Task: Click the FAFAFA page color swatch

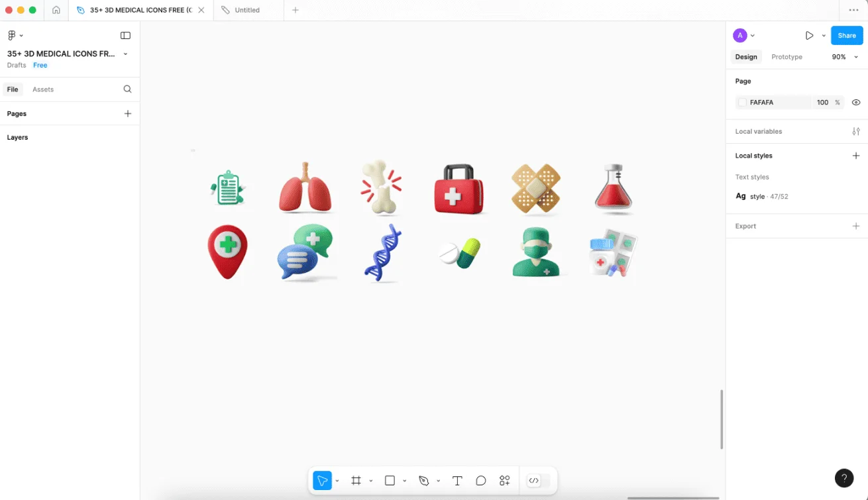Action: [x=742, y=103]
